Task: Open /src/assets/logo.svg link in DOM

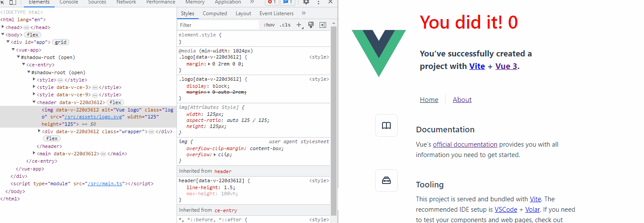Action: (x=94, y=117)
